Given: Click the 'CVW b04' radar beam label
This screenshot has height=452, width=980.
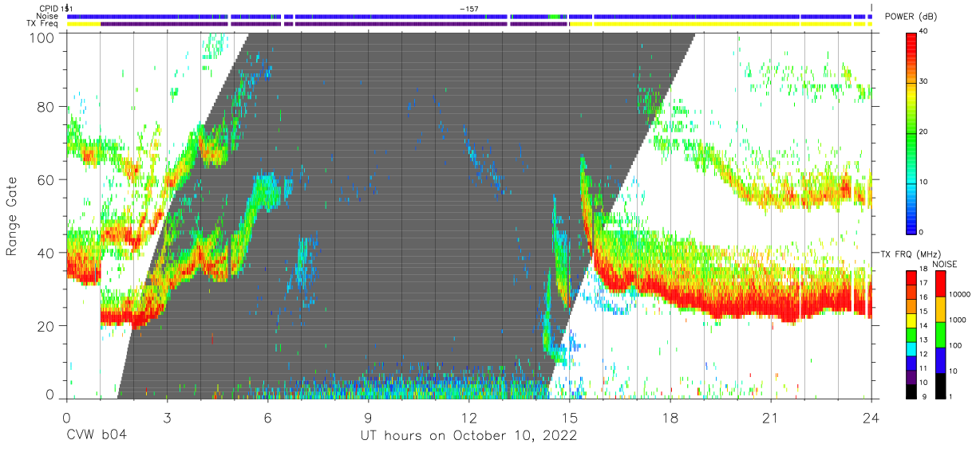Looking at the screenshot, I should pos(96,436).
